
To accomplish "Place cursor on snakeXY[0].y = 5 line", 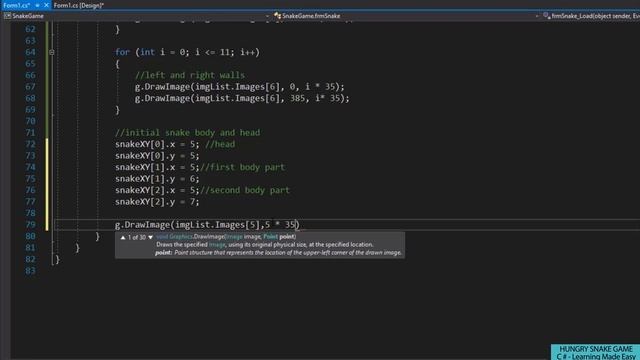I will [x=157, y=156].
